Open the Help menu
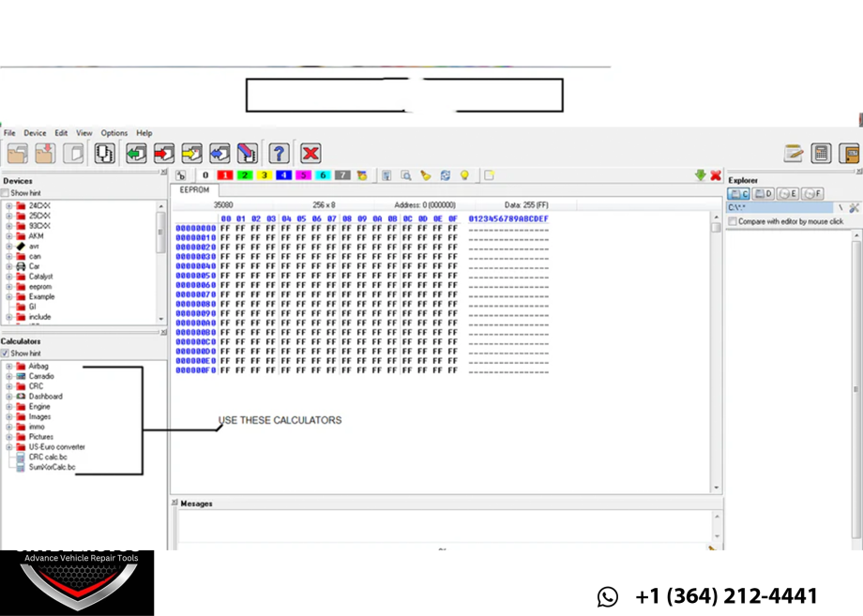863x616 pixels. tap(144, 133)
